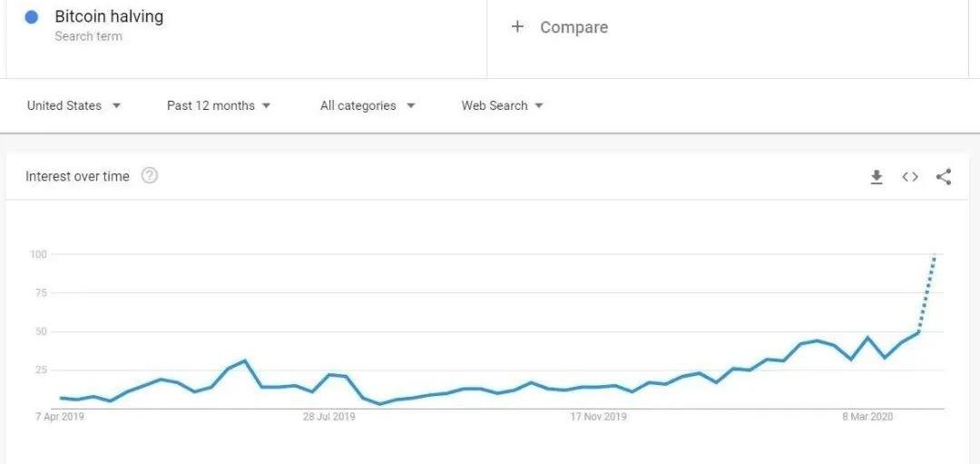Download the Interest over time data

pos(877,177)
